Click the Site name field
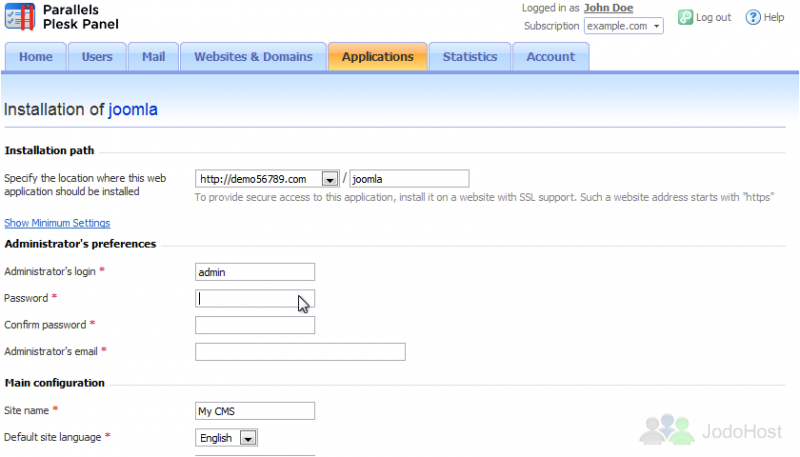 click(x=255, y=411)
